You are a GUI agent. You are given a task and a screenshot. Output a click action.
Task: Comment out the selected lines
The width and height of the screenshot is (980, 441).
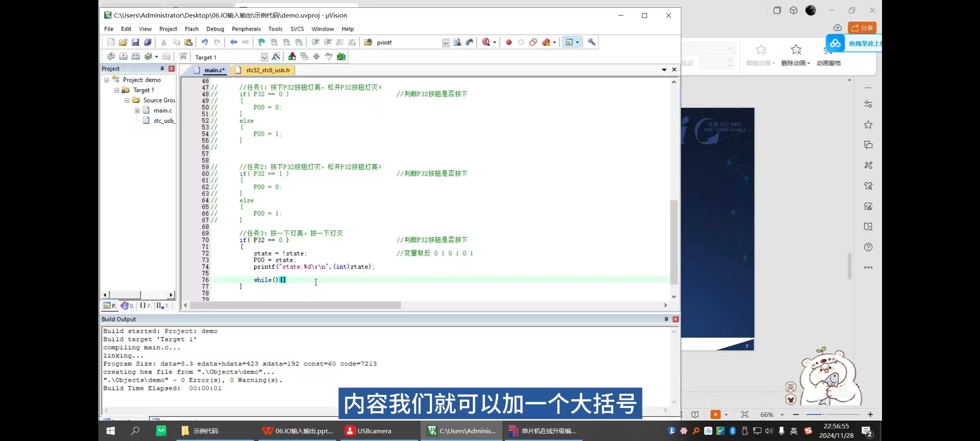[x=340, y=42]
